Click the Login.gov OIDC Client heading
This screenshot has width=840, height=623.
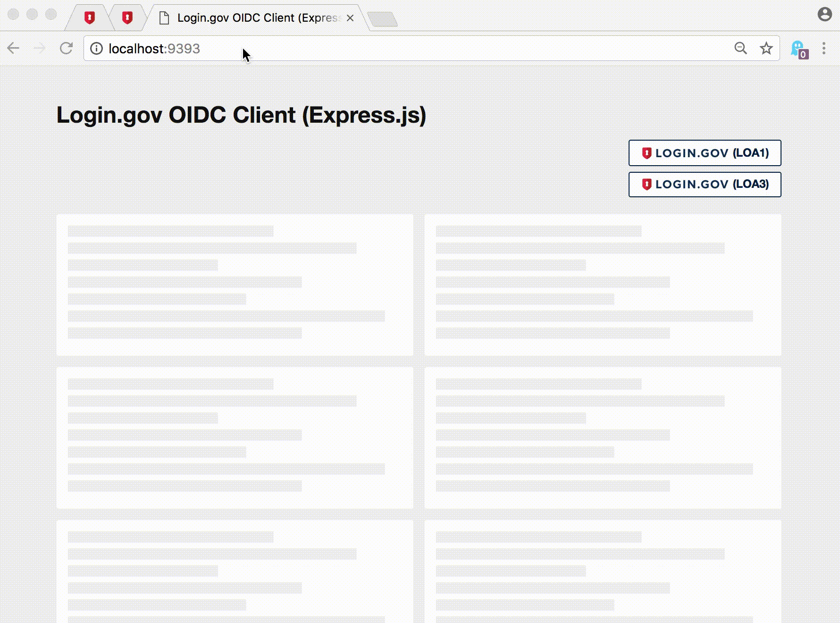(241, 115)
